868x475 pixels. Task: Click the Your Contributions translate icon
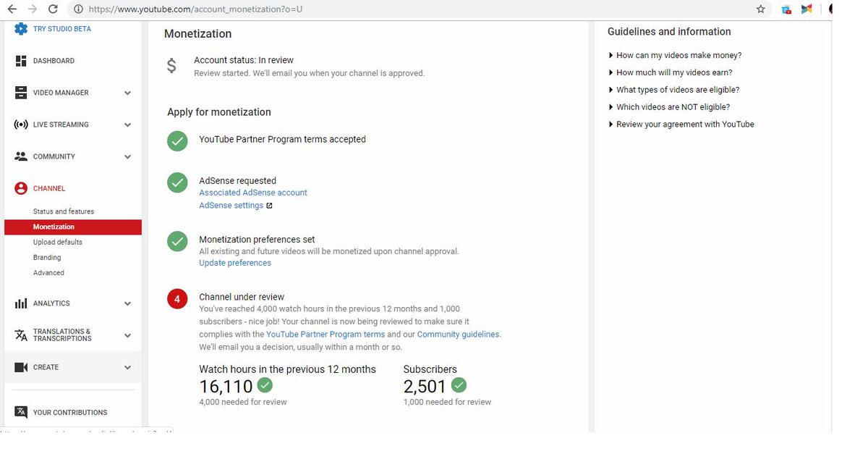coord(21,412)
